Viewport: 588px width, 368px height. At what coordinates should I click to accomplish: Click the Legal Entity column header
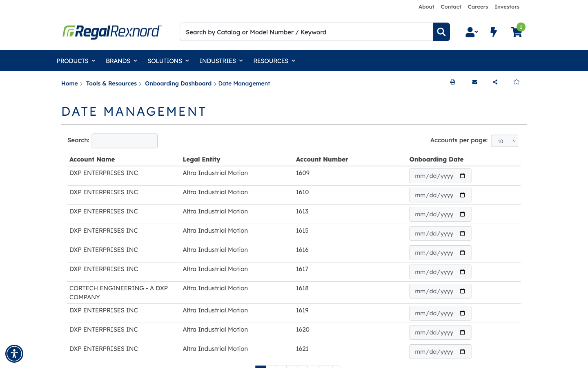click(201, 159)
